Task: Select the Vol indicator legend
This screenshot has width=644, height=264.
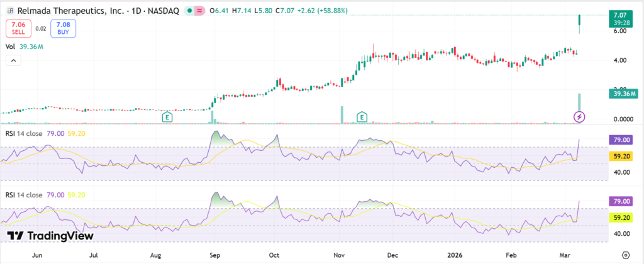Action: click(x=10, y=46)
